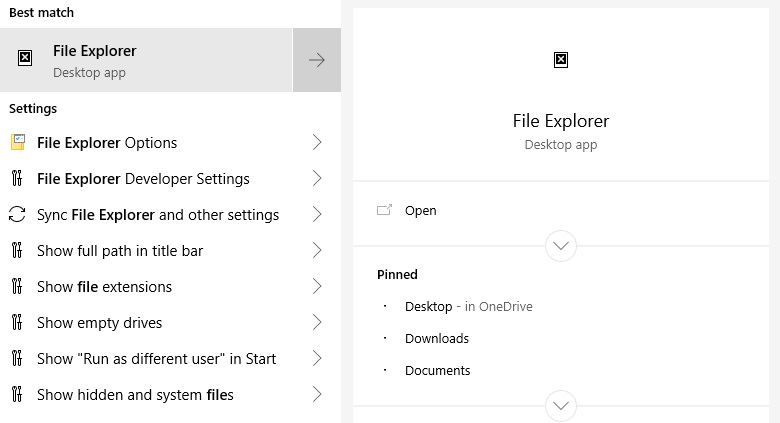Open Sync File Explorer and other settings

(x=170, y=214)
